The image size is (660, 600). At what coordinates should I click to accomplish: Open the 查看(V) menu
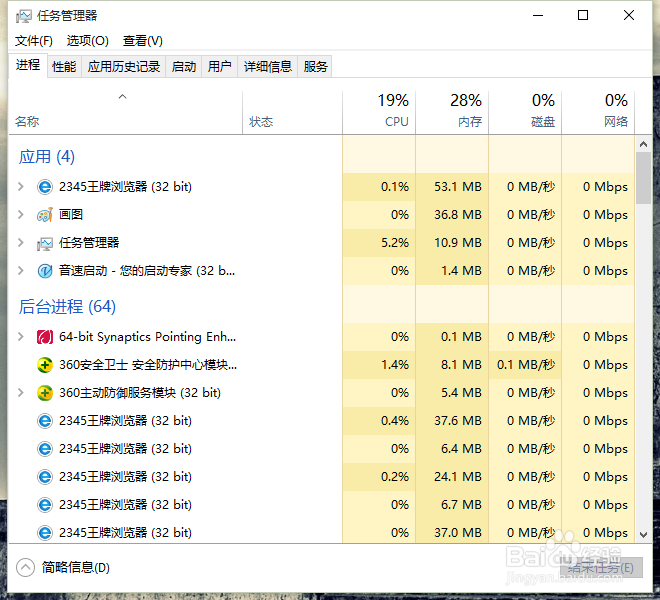click(x=143, y=41)
